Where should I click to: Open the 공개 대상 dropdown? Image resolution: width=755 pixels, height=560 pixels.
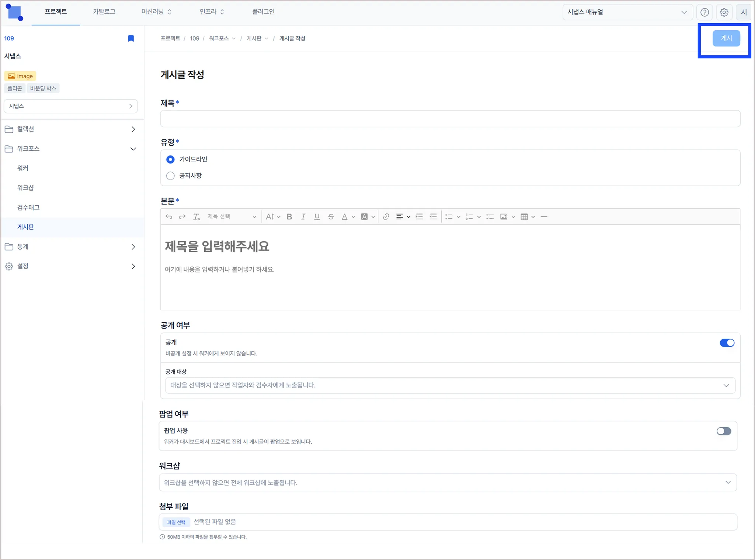coord(450,385)
